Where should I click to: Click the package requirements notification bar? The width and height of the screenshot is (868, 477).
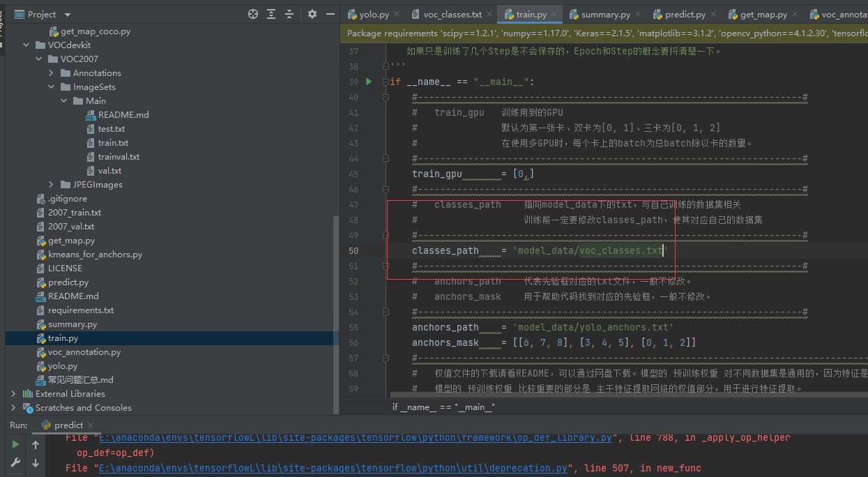[x=605, y=33]
